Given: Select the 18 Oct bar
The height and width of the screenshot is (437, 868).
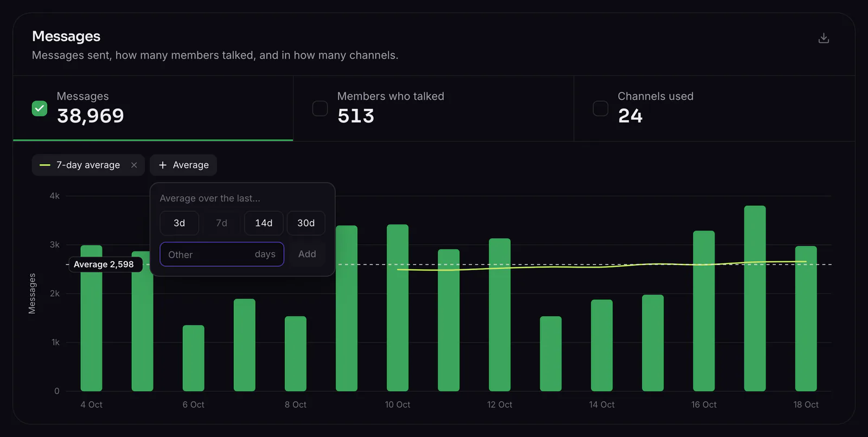Looking at the screenshot, I should click(x=806, y=319).
